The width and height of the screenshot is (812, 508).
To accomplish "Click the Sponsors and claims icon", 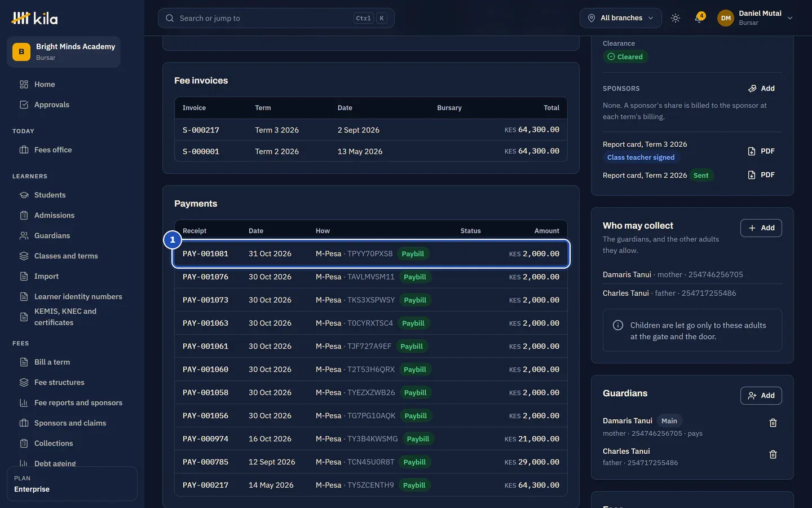I will (x=24, y=423).
